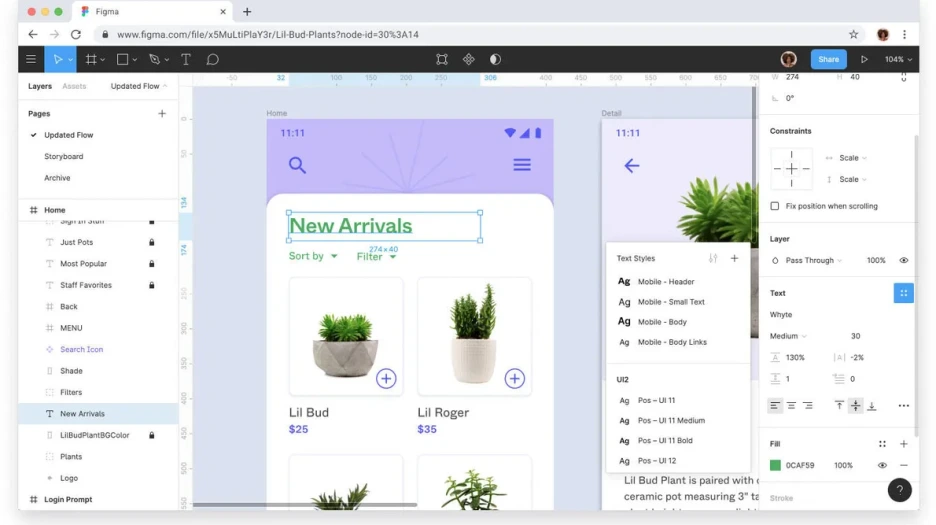Open Text Styles library settings icon
Image resolution: width=936 pixels, height=525 pixels.
713,259
